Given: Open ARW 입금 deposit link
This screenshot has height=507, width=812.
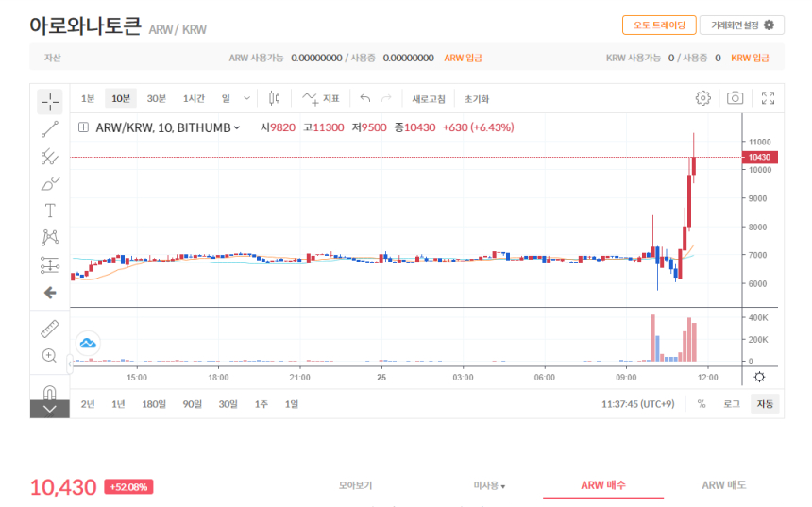Looking at the screenshot, I should tap(463, 58).
